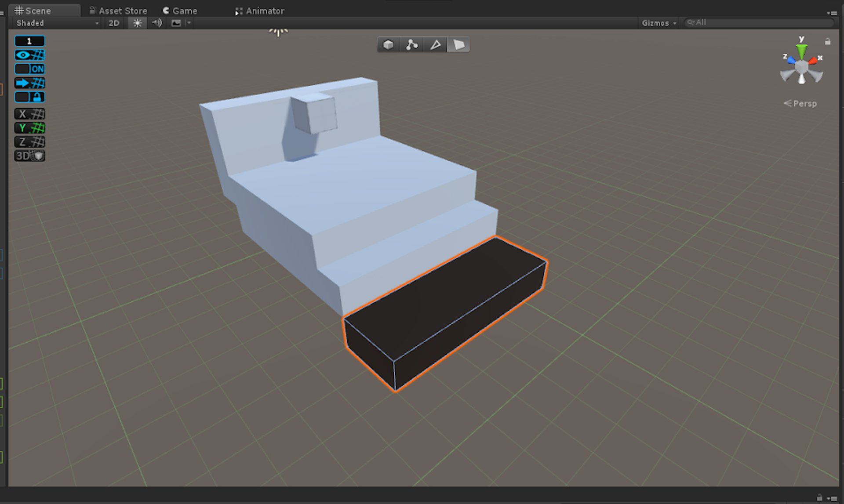This screenshot has height=504, width=844.
Task: Click the gray right-facing gizmo cone
Action: tap(816, 76)
